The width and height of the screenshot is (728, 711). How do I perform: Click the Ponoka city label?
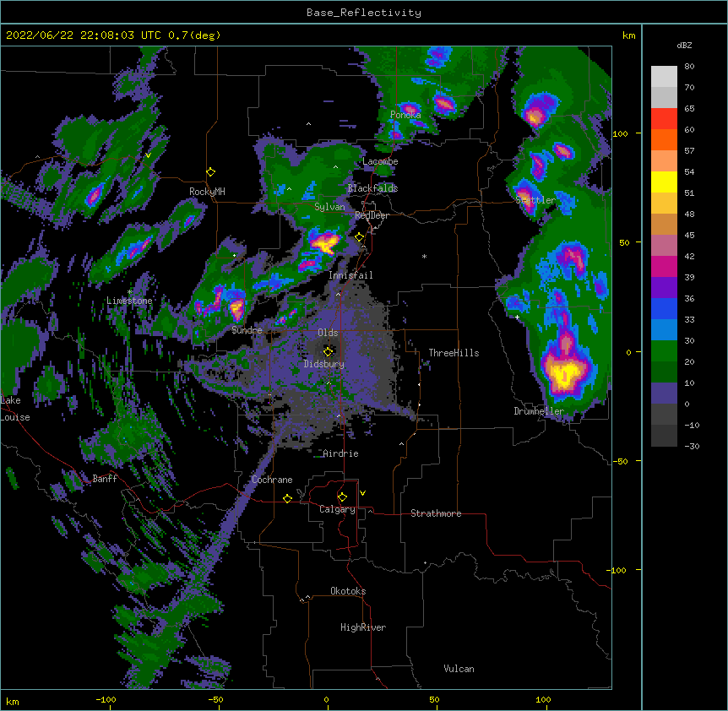click(405, 115)
